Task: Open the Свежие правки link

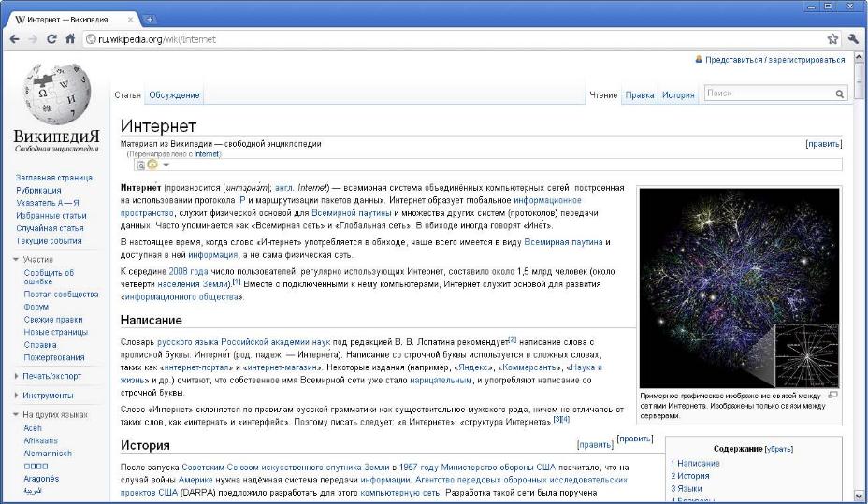Action: (53, 320)
